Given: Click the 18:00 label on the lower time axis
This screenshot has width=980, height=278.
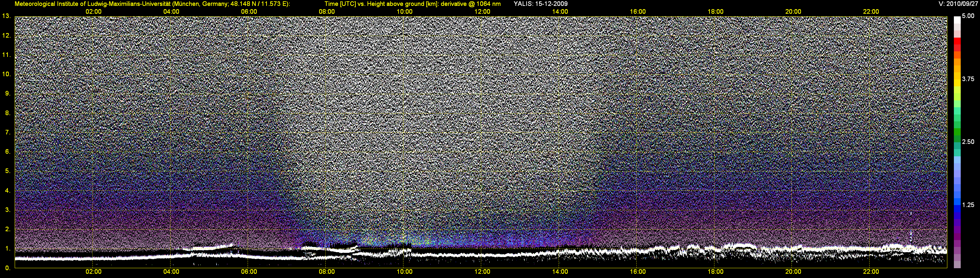Looking at the screenshot, I should 715,272.
